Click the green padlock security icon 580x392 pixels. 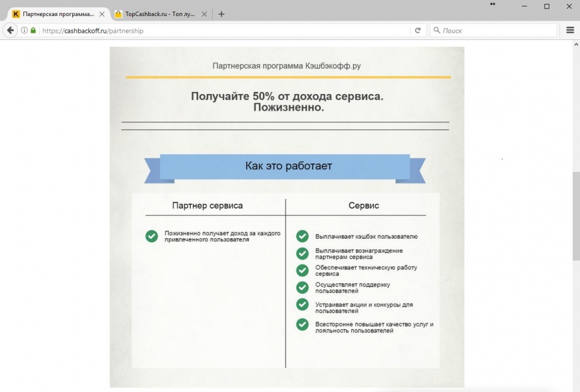coord(34,30)
